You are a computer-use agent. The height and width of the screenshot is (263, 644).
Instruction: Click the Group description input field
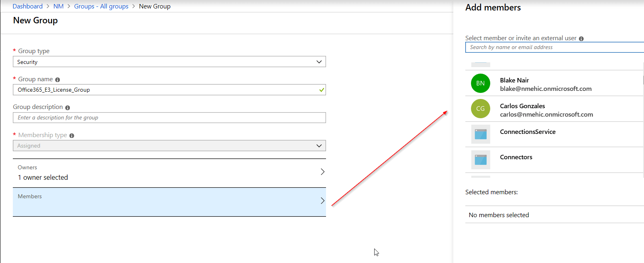point(169,118)
